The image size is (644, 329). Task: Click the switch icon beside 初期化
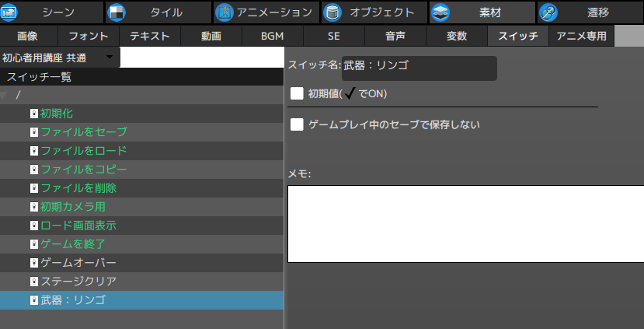tap(34, 113)
